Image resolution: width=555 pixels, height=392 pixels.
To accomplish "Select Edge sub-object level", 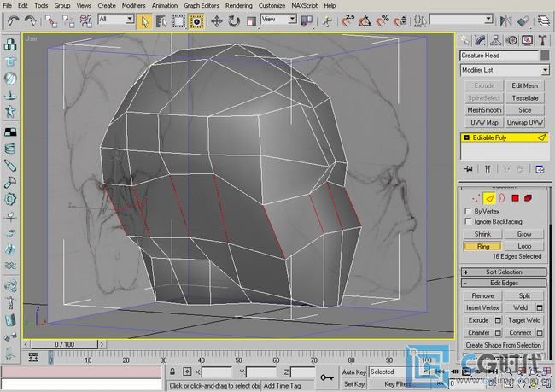I will (489, 198).
